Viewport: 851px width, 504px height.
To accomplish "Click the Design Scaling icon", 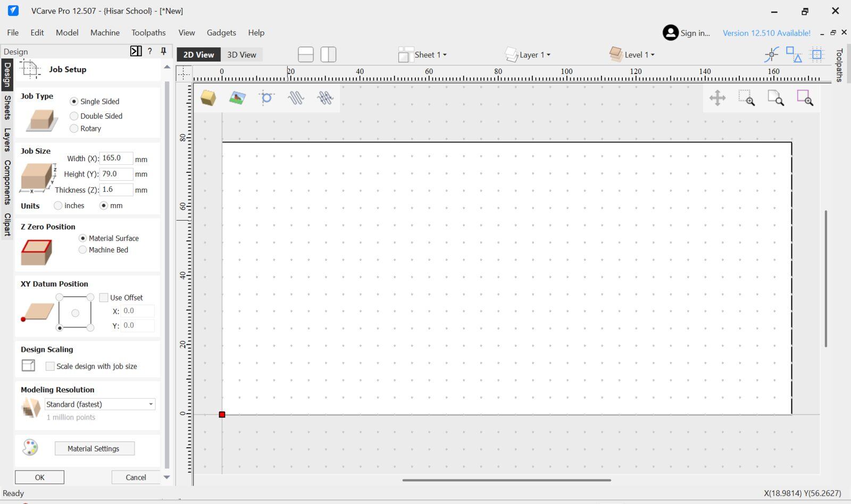I will click(28, 365).
